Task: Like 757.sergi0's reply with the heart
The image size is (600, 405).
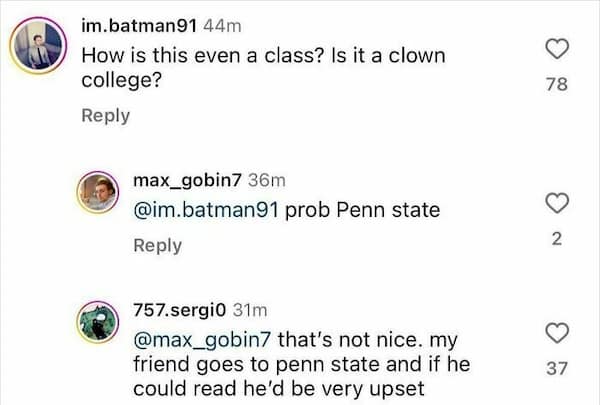Action: pyautogui.click(x=557, y=332)
